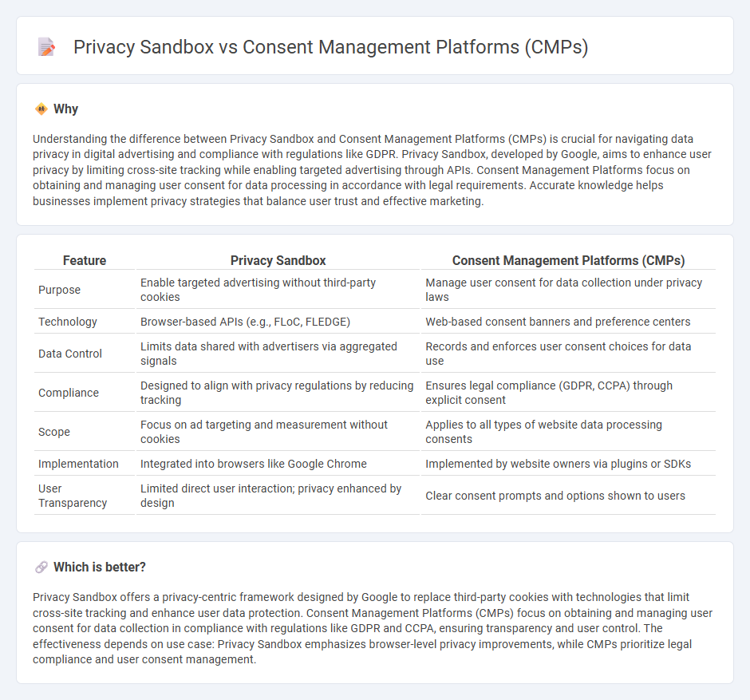The width and height of the screenshot is (750, 700).
Task: Click cell Records and enforces user consent choices
Action: coord(568,354)
